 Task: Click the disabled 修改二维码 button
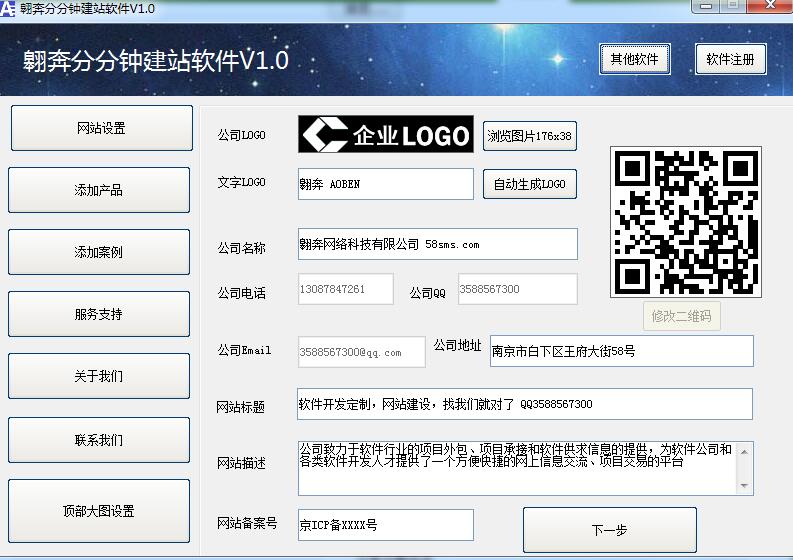[x=682, y=316]
